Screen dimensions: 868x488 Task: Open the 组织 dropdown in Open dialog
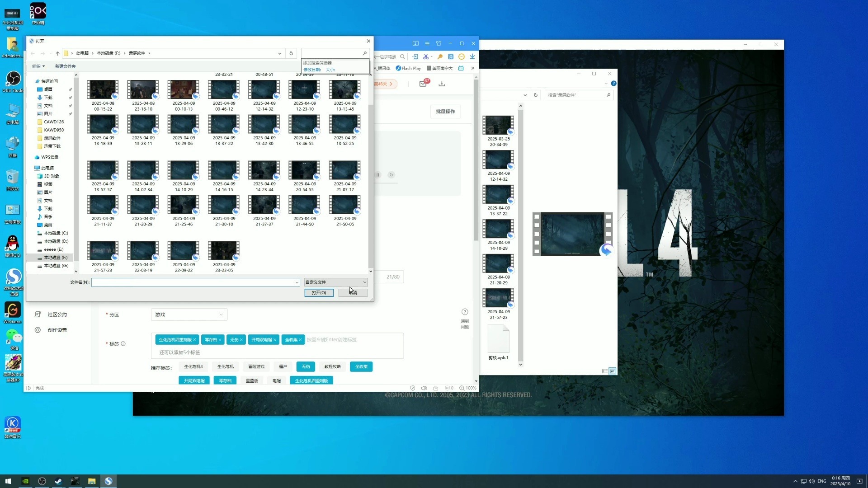coord(38,66)
